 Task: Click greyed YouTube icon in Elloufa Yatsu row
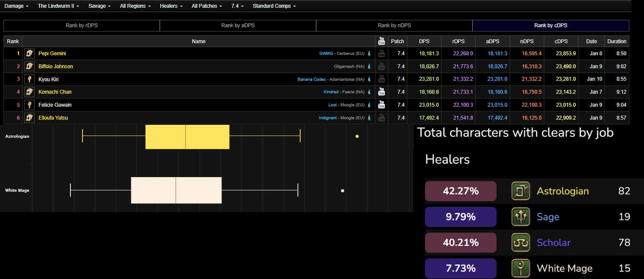coord(381,117)
